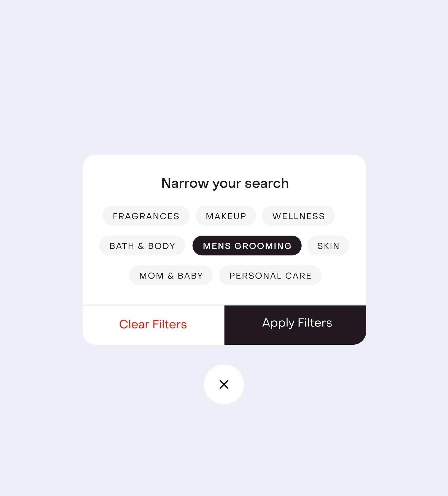Tap the last chip in the bottom row

pyautogui.click(x=270, y=276)
